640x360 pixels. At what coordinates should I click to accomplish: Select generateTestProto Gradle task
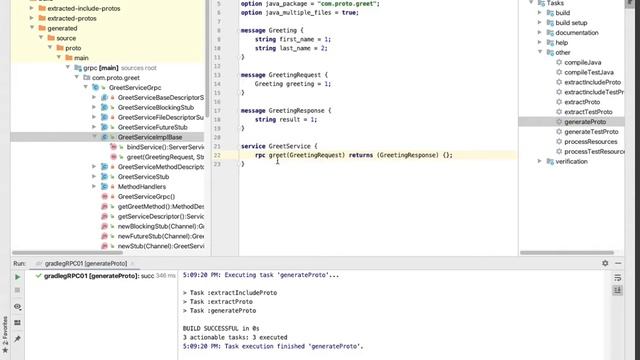pos(591,132)
